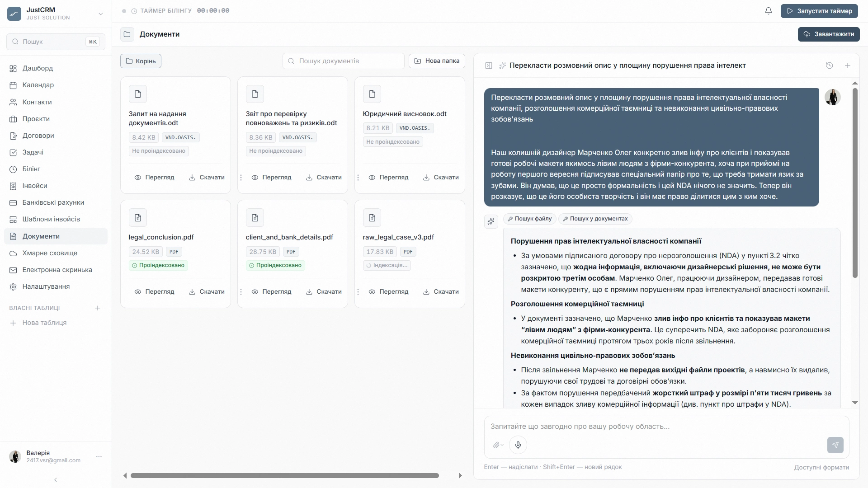Click the PDF icon on client_and_bank_details.pdf card
The width and height of the screenshot is (868, 488).
(255, 218)
